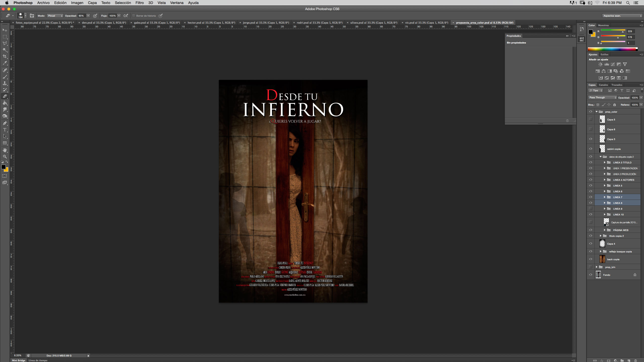Hide the Fondo layer
Image resolution: width=644 pixels, height=362 pixels.
(x=591, y=275)
